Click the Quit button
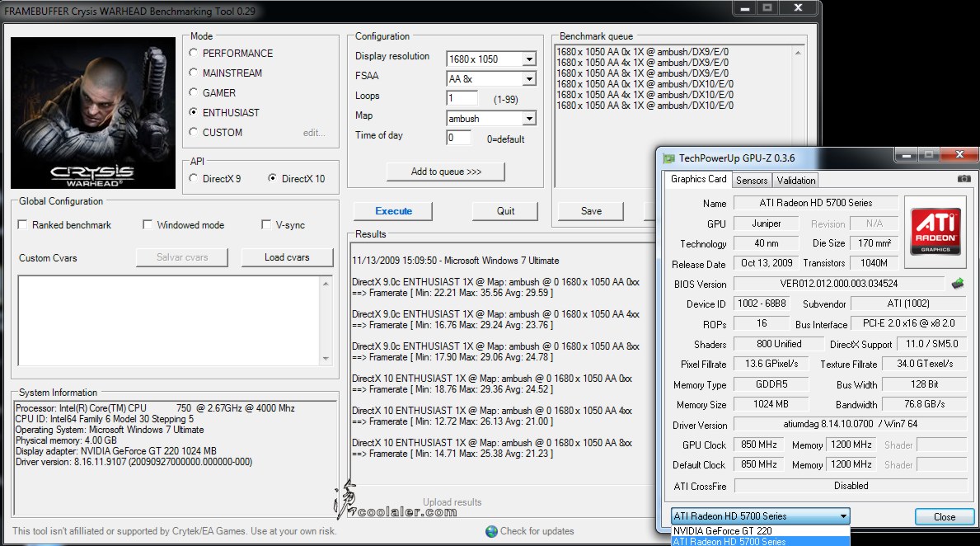The height and width of the screenshot is (546, 980). [x=505, y=211]
